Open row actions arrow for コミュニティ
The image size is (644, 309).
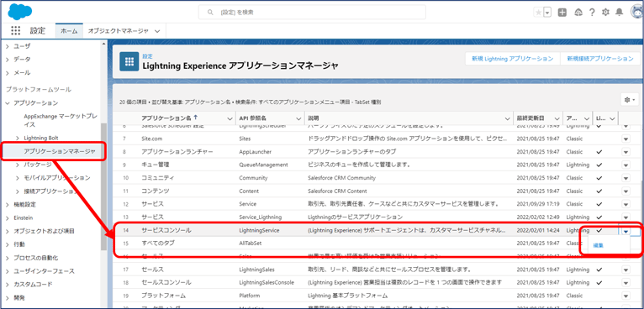[626, 178]
